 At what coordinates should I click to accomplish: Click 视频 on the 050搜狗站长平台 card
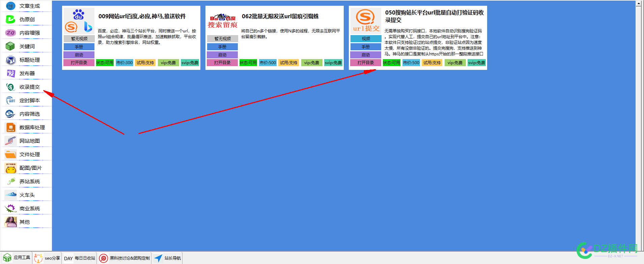pos(366,38)
